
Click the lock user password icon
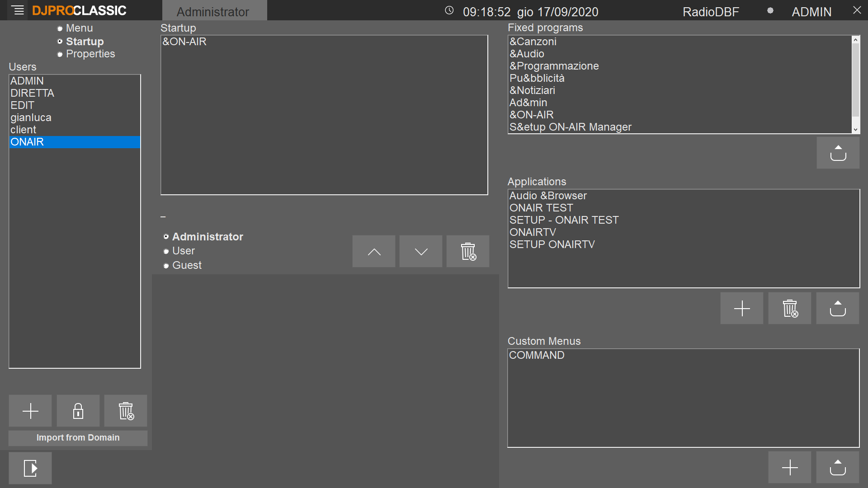(78, 411)
